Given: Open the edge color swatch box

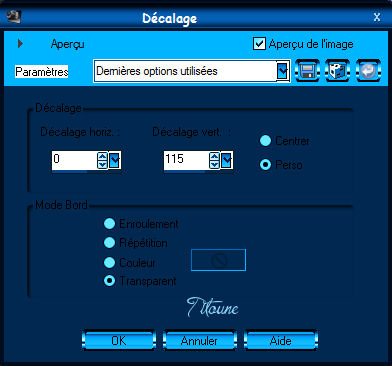Looking at the screenshot, I should (218, 260).
